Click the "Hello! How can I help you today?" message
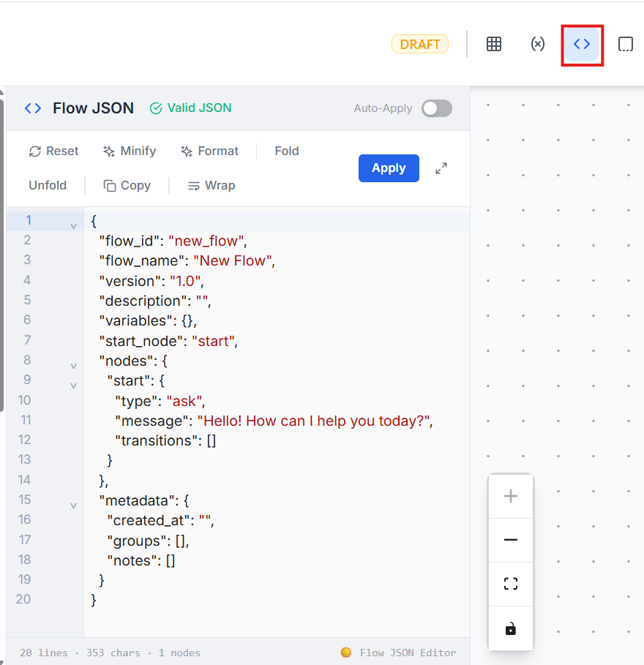 coord(313,421)
